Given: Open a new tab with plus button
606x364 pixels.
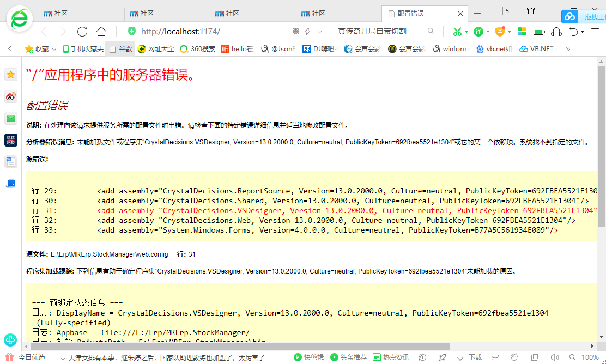Looking at the screenshot, I should tap(477, 14).
